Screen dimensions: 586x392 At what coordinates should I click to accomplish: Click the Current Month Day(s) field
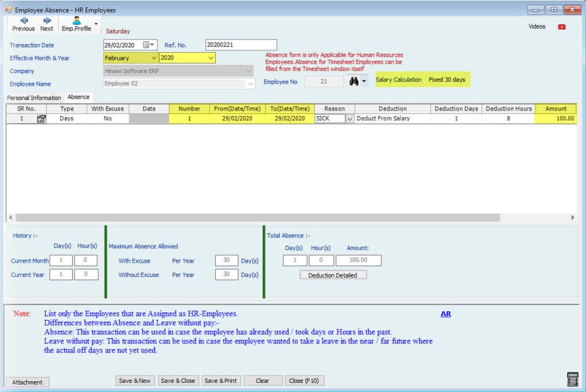point(61,260)
